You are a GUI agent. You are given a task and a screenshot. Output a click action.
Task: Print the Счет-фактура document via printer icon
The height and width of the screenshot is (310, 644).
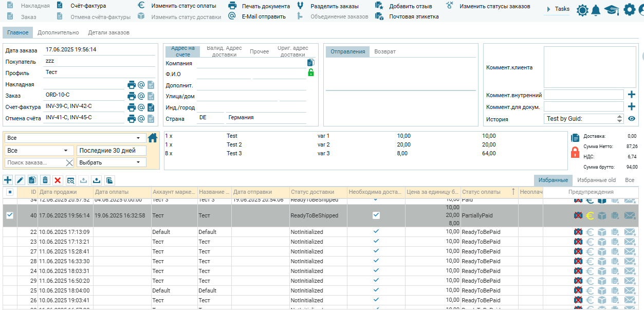(x=132, y=107)
